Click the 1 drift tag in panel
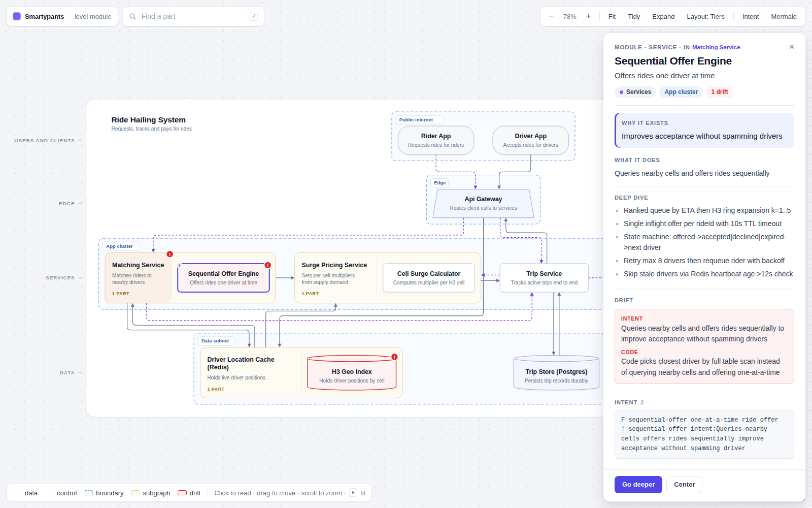Image resolution: width=812 pixels, height=508 pixels. point(719,92)
